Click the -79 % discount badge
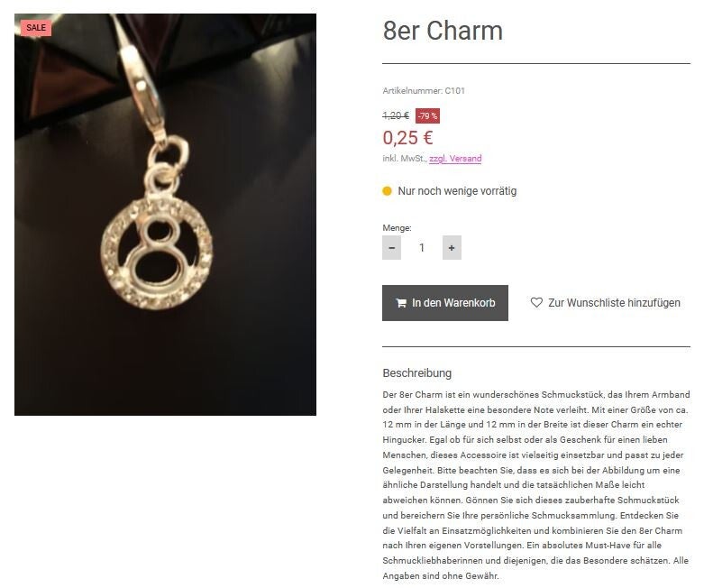Screen dimensions: 713x588 click(427, 116)
